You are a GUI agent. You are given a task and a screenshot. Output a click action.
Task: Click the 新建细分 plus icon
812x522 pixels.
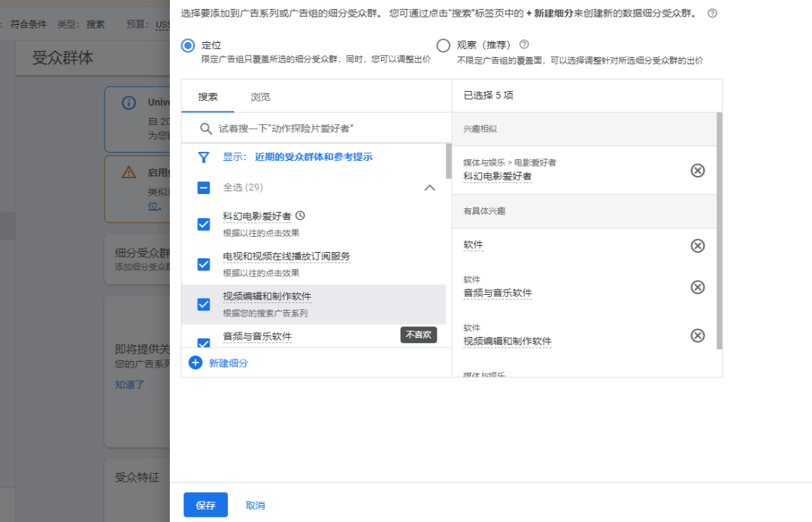195,363
